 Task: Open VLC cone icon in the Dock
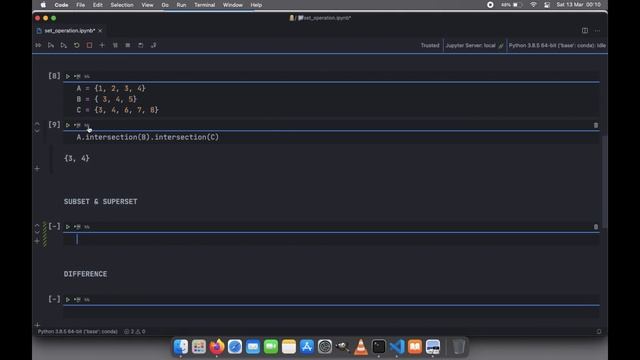(361, 347)
